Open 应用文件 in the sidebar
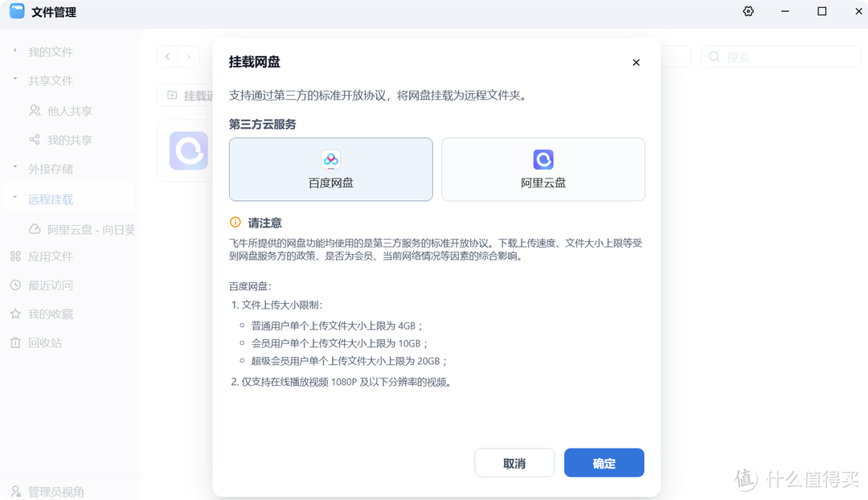868x500 pixels. click(50, 256)
